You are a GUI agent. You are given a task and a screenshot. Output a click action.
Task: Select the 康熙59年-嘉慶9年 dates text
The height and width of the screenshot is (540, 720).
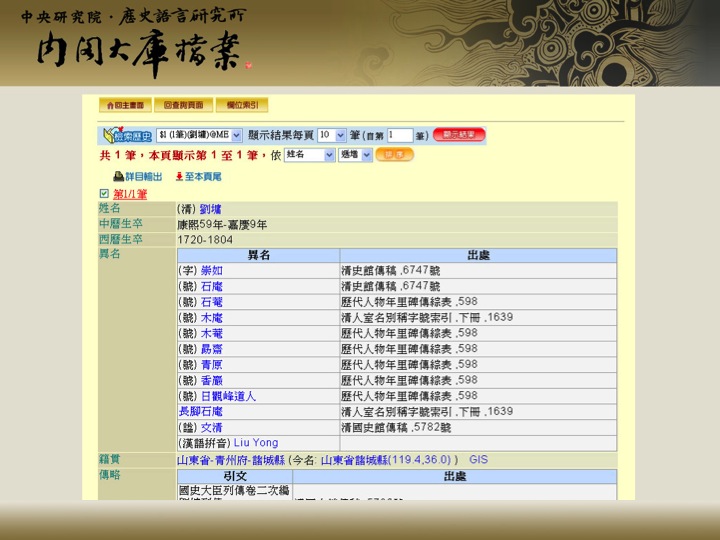tap(222, 225)
